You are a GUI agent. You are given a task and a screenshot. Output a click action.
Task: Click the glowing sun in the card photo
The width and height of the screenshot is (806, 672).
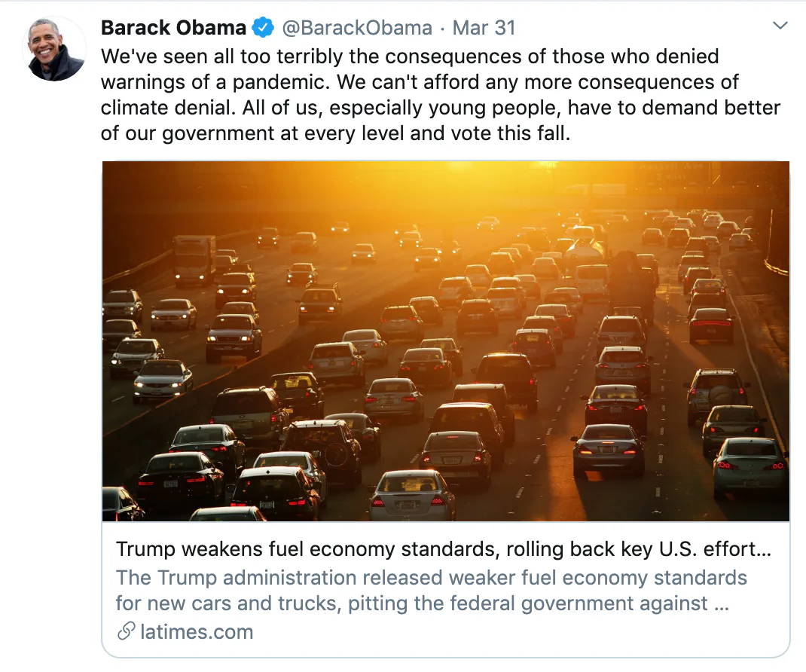452,177
